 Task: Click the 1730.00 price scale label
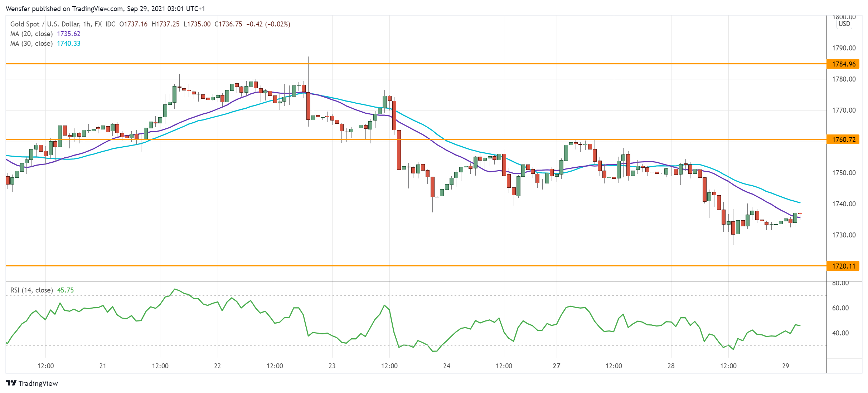[844, 235]
